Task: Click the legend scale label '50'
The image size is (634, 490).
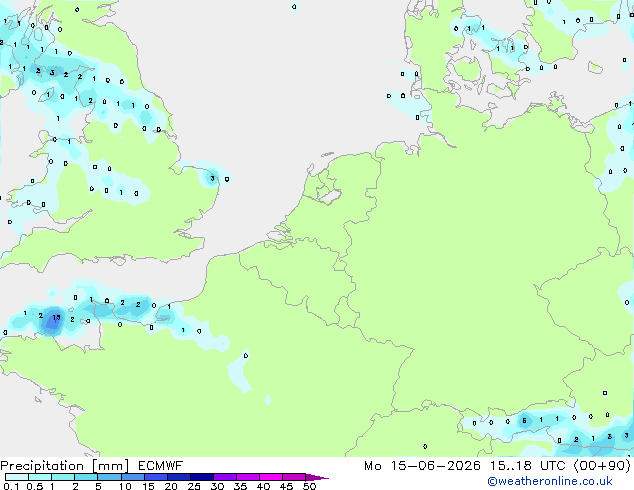Action: point(309,486)
